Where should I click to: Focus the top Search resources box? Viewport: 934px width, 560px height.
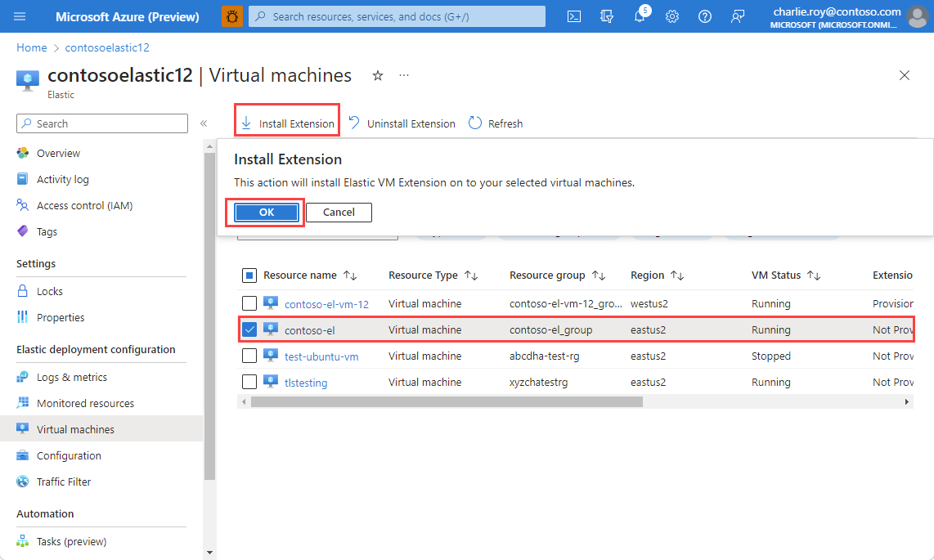[397, 16]
